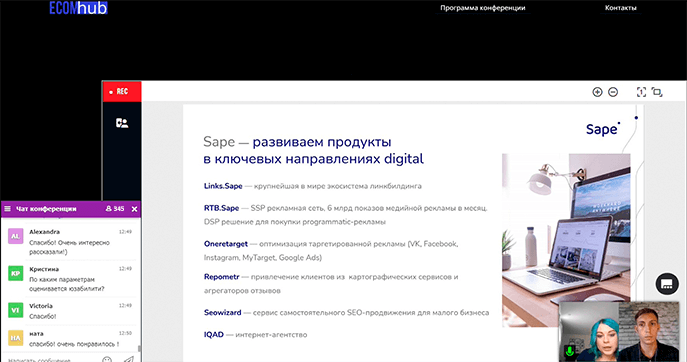687x362 pixels.
Task: Zoom in on the presentation
Action: coord(597,92)
